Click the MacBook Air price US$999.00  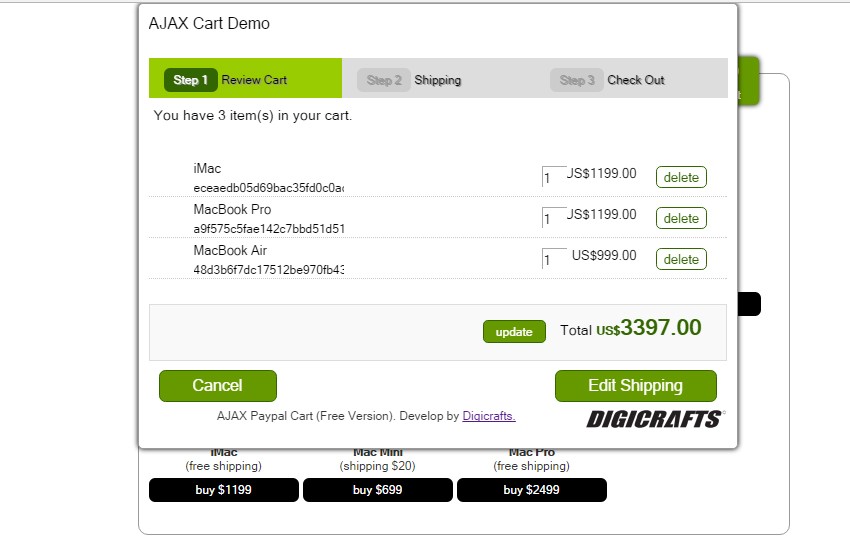(x=604, y=255)
